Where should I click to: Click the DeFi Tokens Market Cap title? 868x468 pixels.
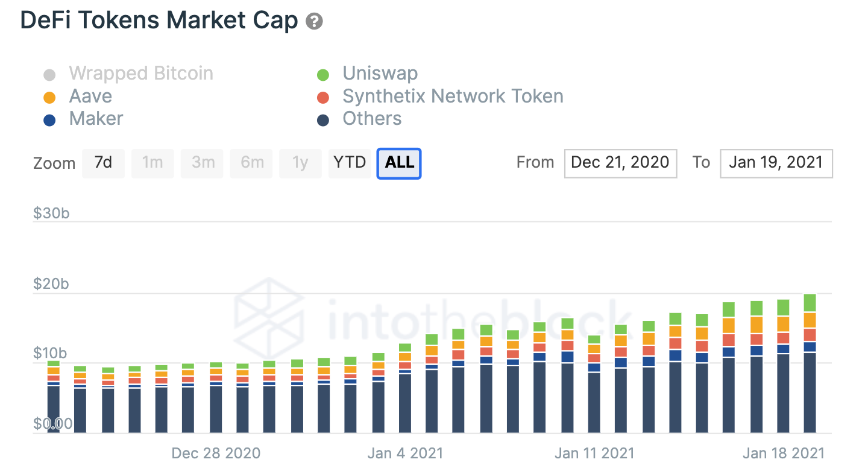tap(159, 21)
